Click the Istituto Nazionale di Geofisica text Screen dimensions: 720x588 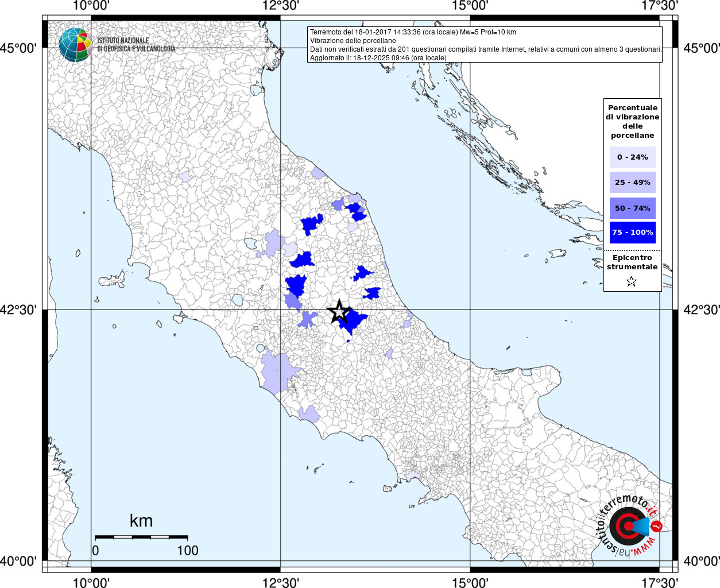click(x=136, y=45)
